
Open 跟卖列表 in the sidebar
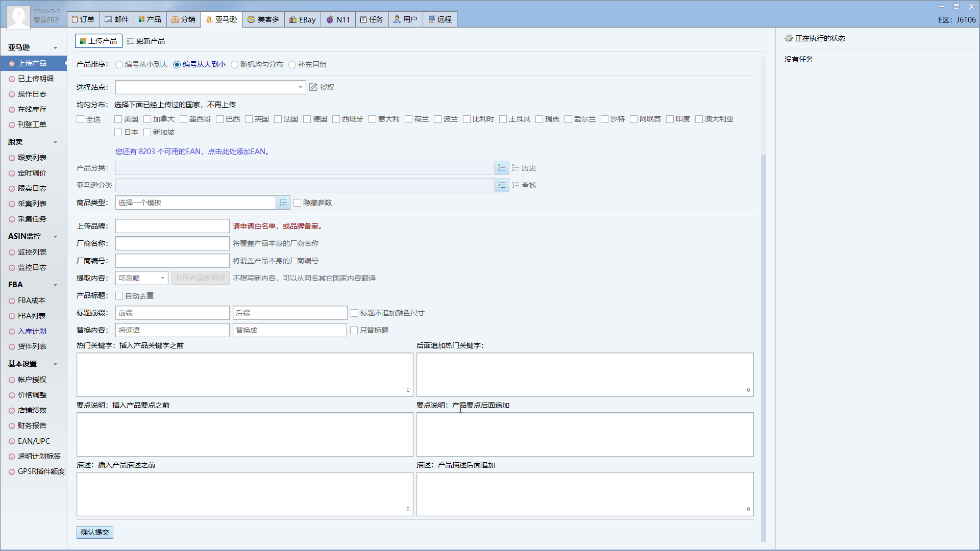[x=33, y=158]
